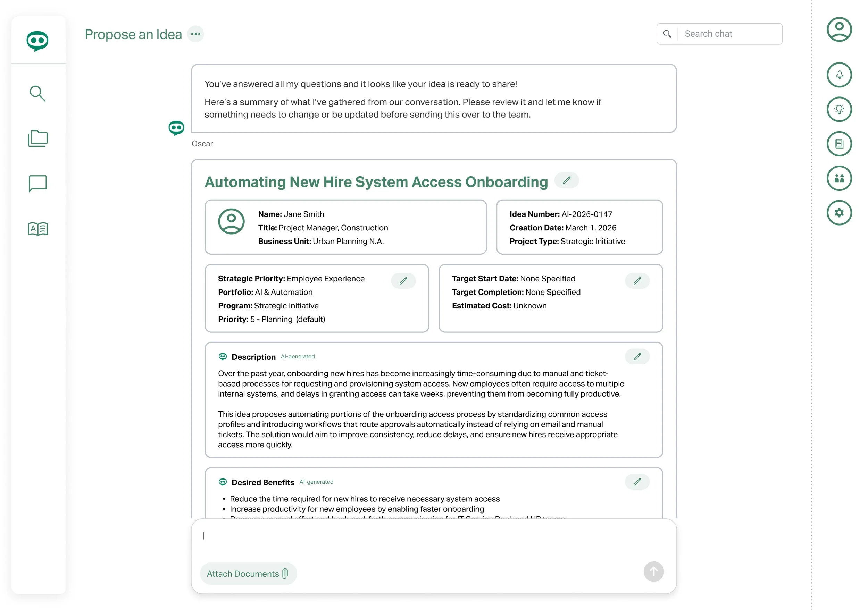Click the bullet about increasing new employee productivity
The image size is (868, 610).
click(x=357, y=509)
